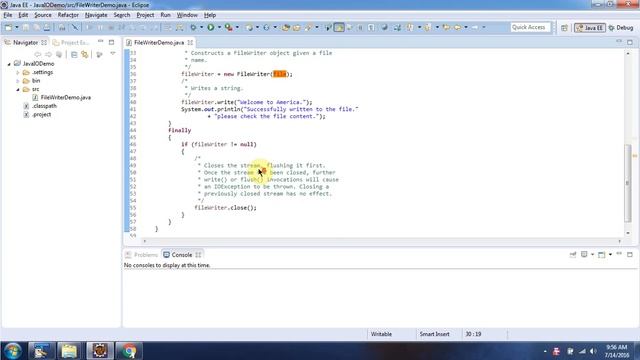The width and height of the screenshot is (640, 360).
Task: Open the Debug icon's dropdown arrow
Action: pyautogui.click(x=201, y=27)
